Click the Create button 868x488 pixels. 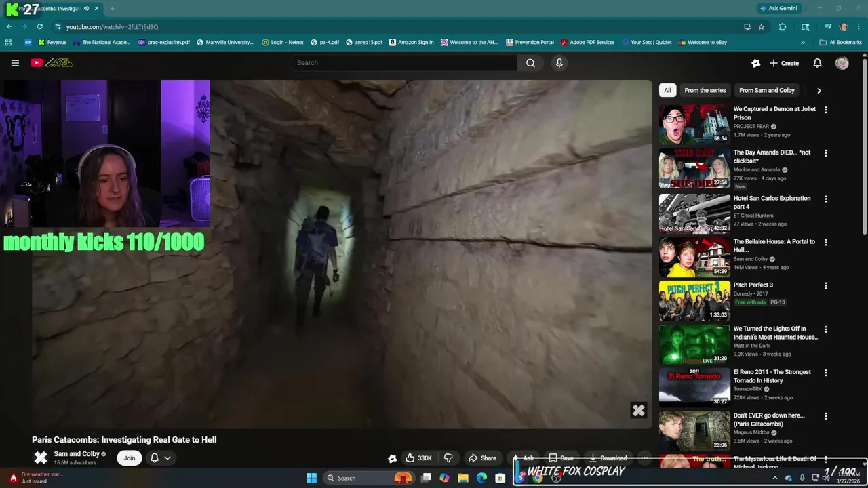pos(784,63)
